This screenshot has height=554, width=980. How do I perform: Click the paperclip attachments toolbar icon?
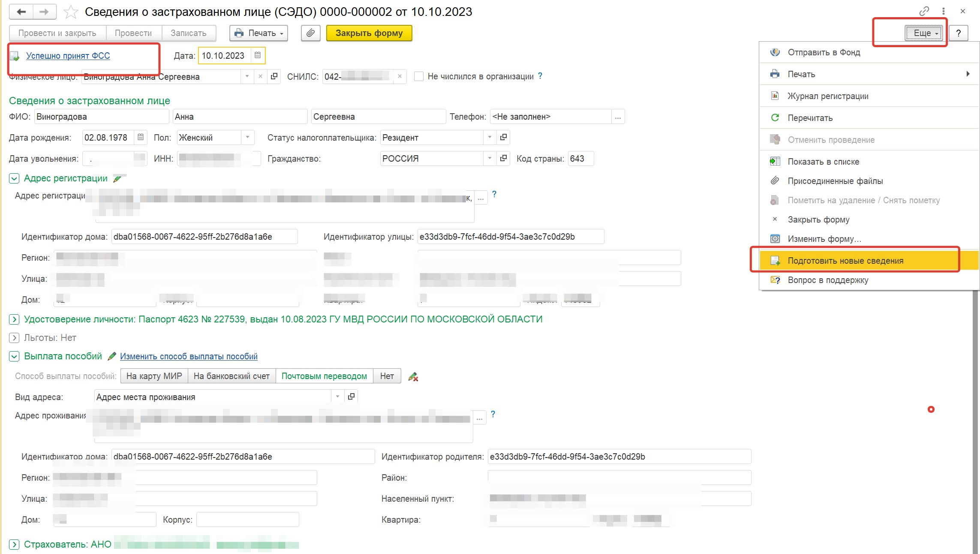(311, 33)
